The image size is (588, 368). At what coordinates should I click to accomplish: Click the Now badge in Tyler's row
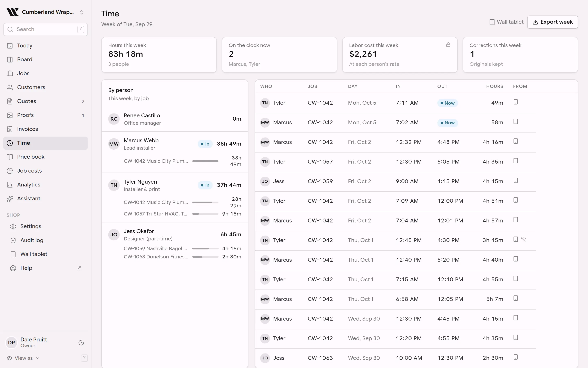(x=448, y=103)
